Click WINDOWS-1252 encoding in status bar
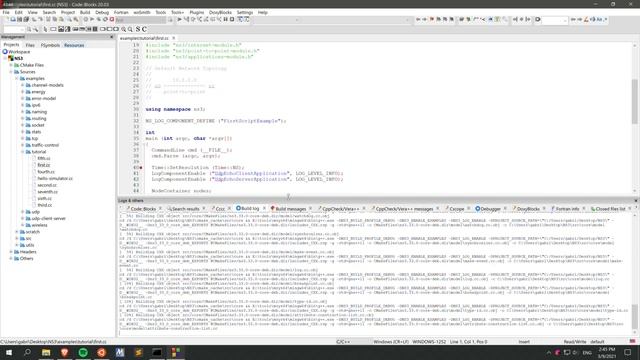This screenshot has width=640, height=360. click(429, 342)
